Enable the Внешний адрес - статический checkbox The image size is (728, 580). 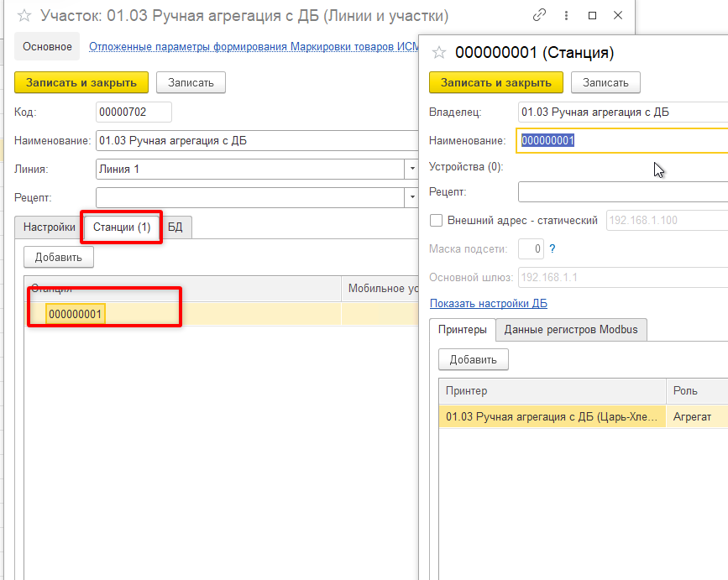point(436,221)
